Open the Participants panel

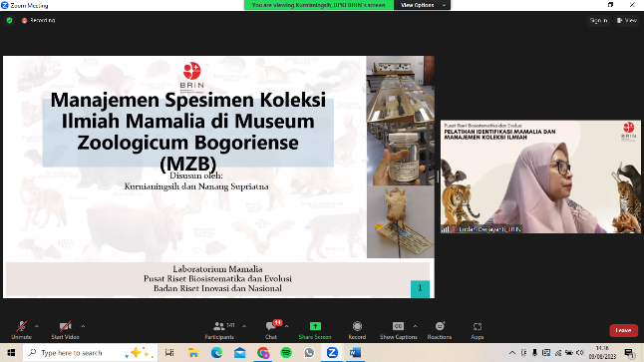coord(219,330)
